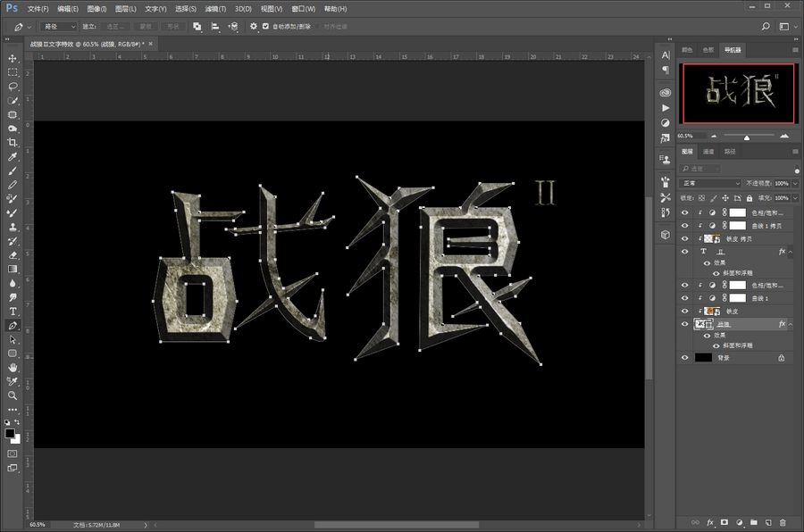The width and height of the screenshot is (804, 532).
Task: Click the foreground color swatch
Action: click(x=10, y=433)
